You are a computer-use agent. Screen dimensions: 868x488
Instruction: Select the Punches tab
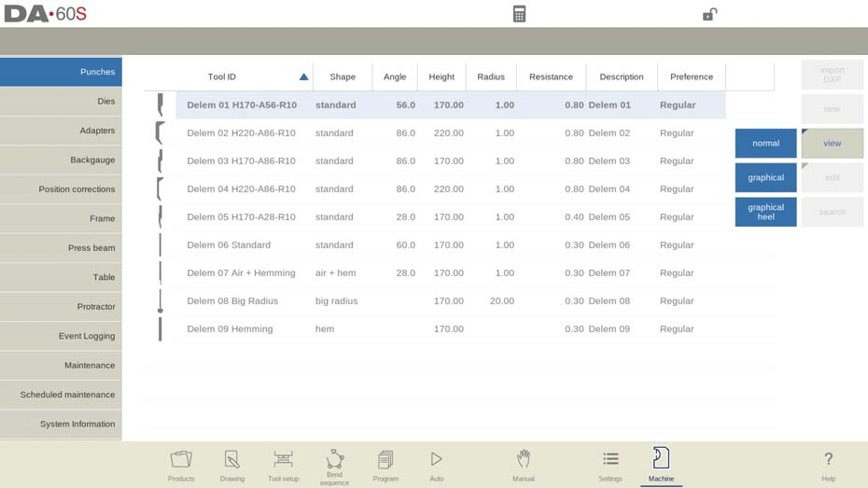click(61, 72)
